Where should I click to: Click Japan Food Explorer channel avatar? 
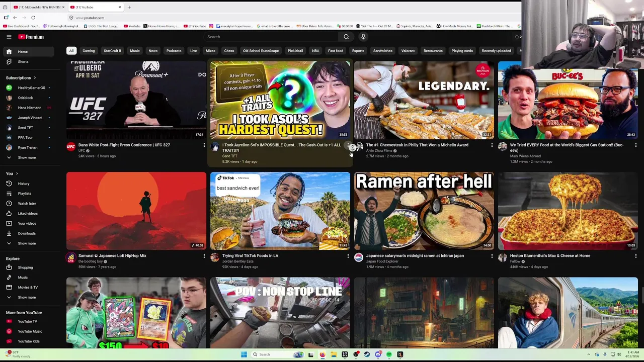359,257
